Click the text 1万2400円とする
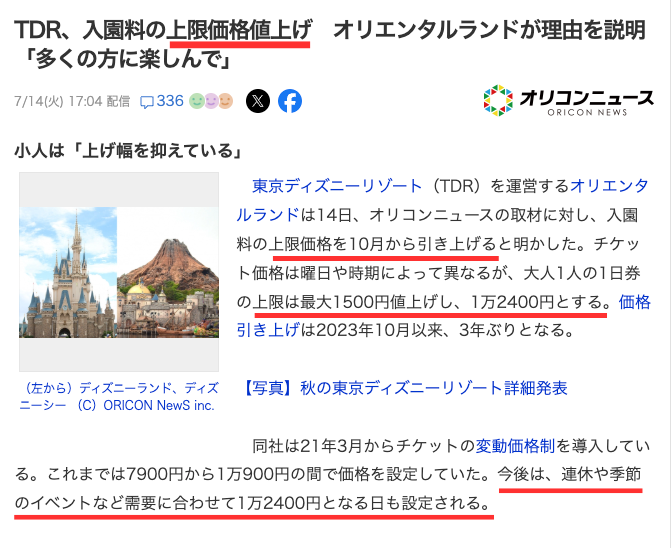This screenshot has height=548, width=671. point(537,302)
